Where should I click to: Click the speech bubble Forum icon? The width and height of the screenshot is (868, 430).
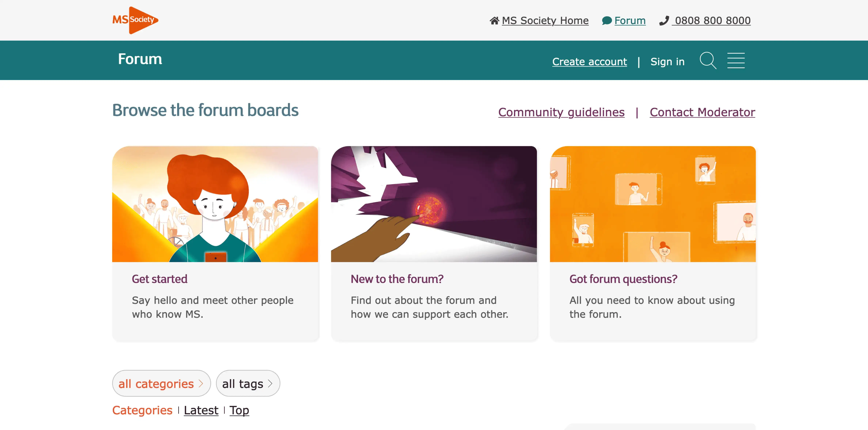point(606,21)
